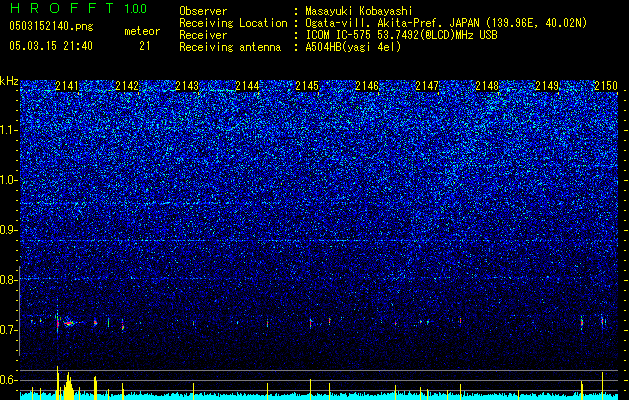Click the 2141 time marker
Viewport: 629px width, 400px height.
(x=67, y=86)
